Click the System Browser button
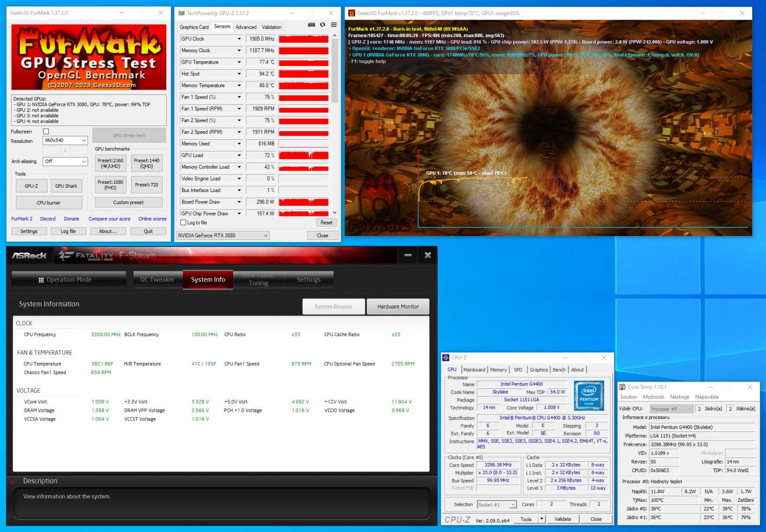The width and height of the screenshot is (766, 532). pos(334,306)
